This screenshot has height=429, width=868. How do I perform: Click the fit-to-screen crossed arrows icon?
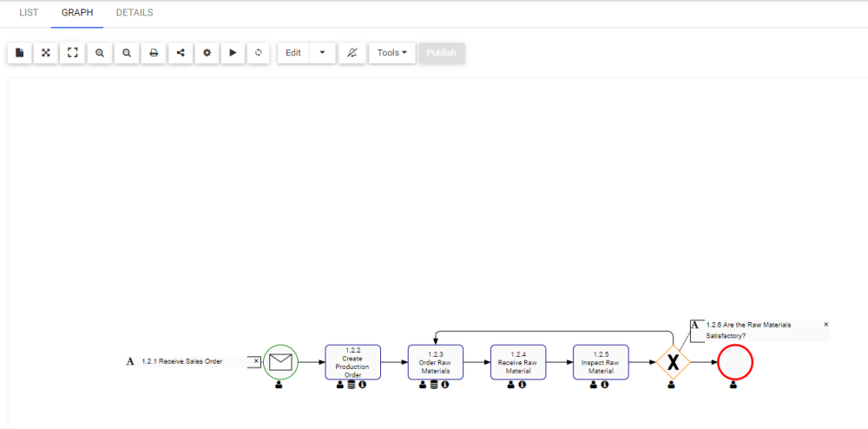(46, 53)
